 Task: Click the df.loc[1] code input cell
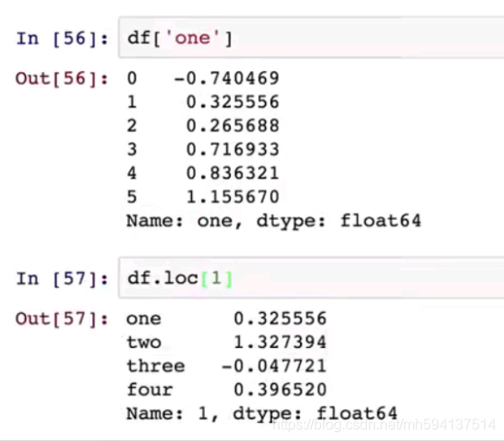tap(311, 278)
